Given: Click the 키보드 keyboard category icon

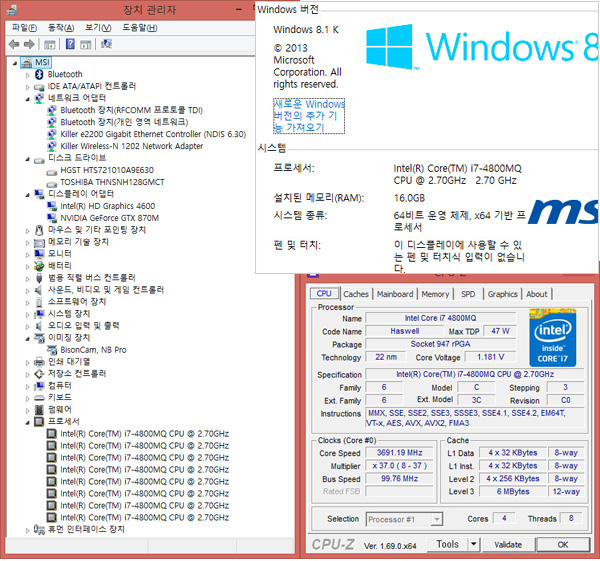Looking at the screenshot, I should [39, 398].
